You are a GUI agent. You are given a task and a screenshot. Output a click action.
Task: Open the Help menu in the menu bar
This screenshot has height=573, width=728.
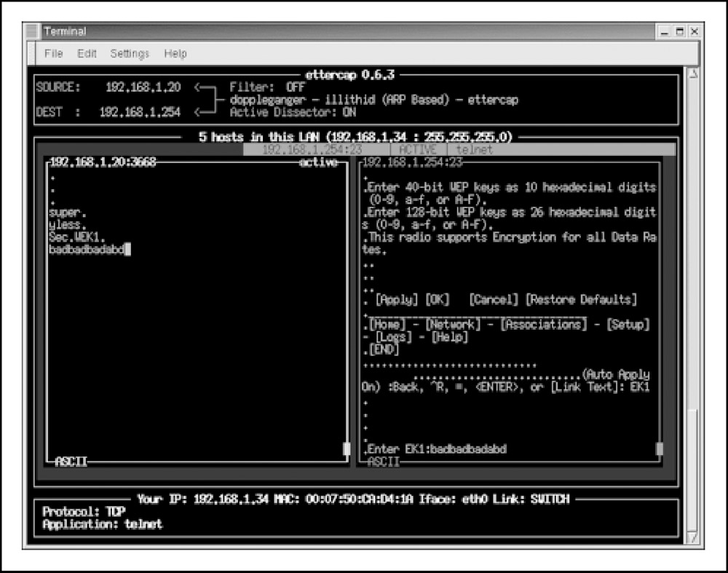(x=175, y=53)
